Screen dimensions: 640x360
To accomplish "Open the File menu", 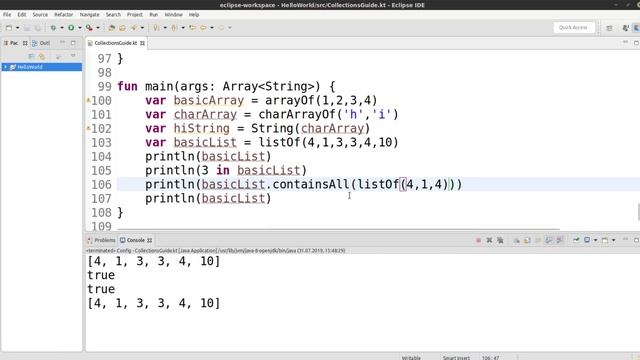I will 7,14.
